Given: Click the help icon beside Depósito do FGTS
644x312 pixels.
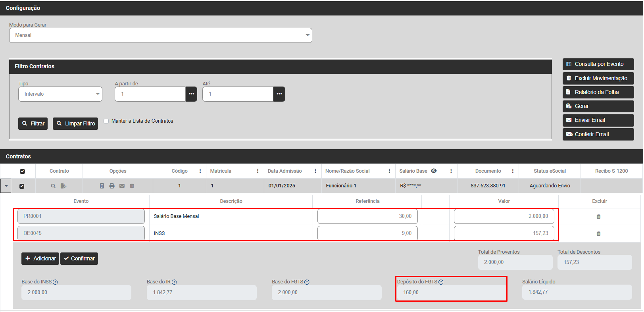Looking at the screenshot, I should click(x=441, y=282).
